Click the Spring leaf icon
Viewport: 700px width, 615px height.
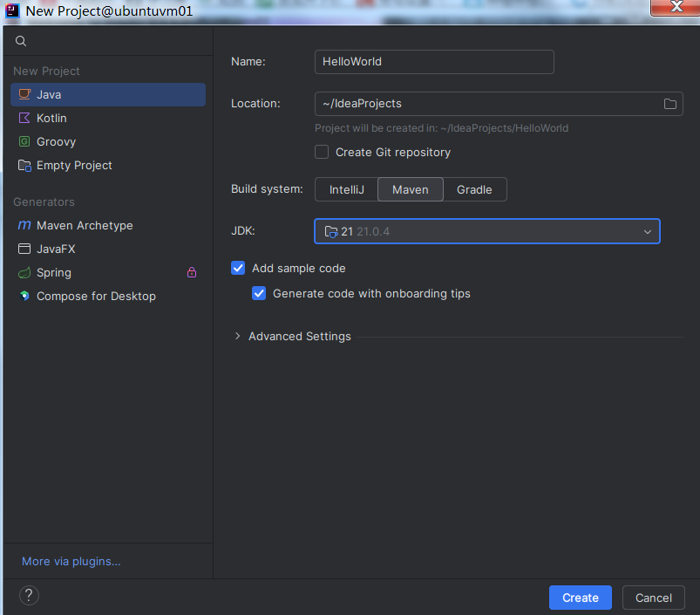pyautogui.click(x=24, y=272)
